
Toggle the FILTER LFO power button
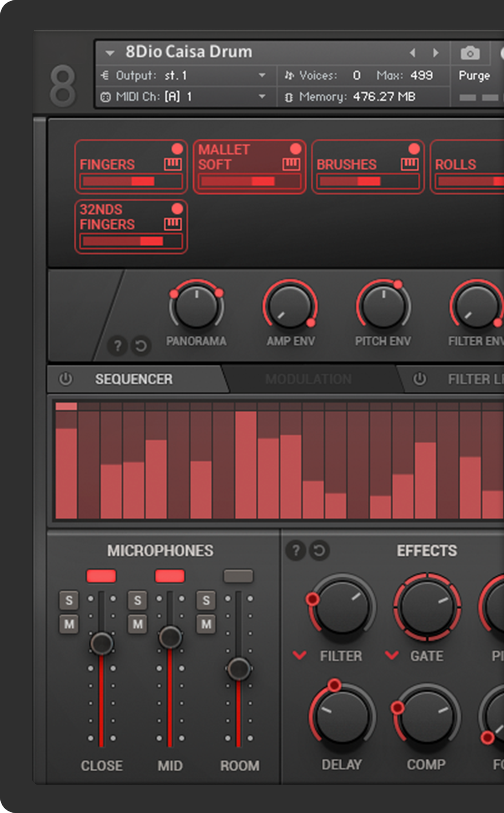click(x=420, y=379)
